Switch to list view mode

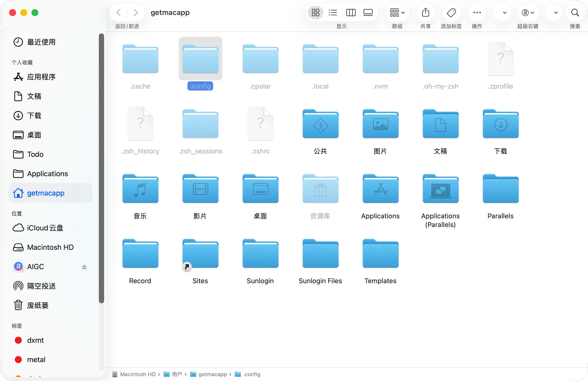tap(333, 13)
